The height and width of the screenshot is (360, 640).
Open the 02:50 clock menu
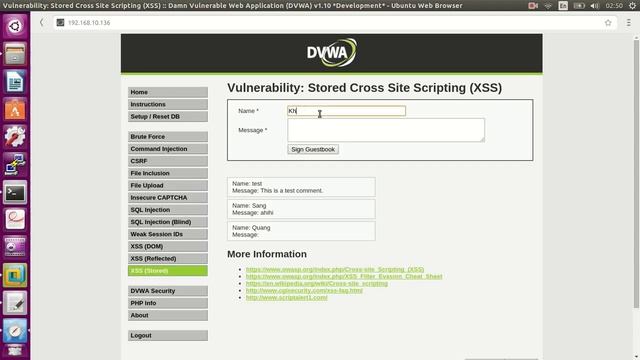point(614,5)
